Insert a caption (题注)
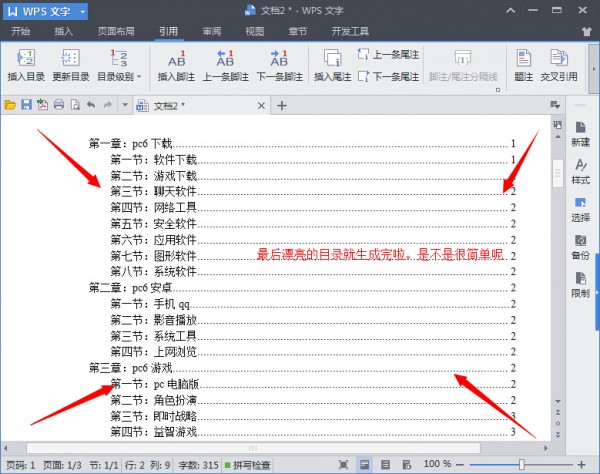This screenshot has width=600, height=474. click(x=523, y=65)
